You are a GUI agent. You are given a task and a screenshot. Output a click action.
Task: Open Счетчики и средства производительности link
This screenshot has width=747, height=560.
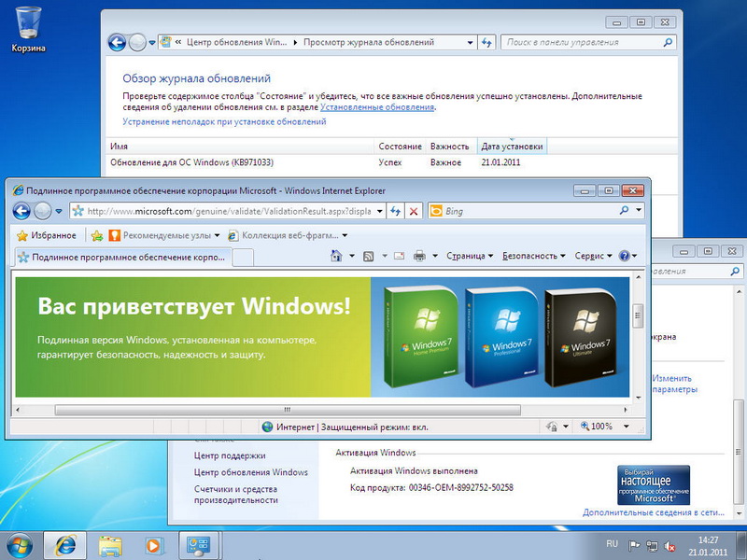pyautogui.click(x=236, y=495)
